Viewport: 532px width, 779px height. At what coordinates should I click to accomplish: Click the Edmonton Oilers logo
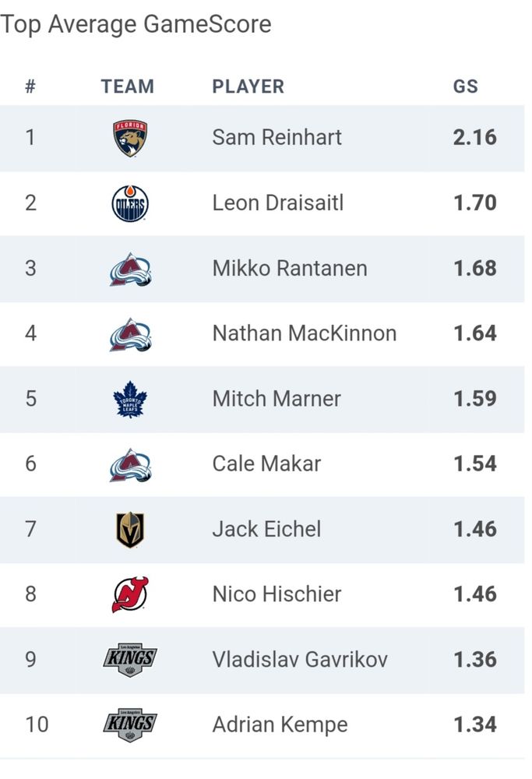click(x=129, y=203)
